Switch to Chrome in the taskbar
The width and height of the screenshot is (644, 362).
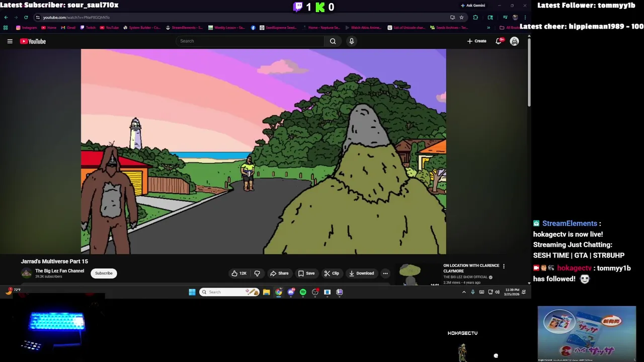pos(279,292)
